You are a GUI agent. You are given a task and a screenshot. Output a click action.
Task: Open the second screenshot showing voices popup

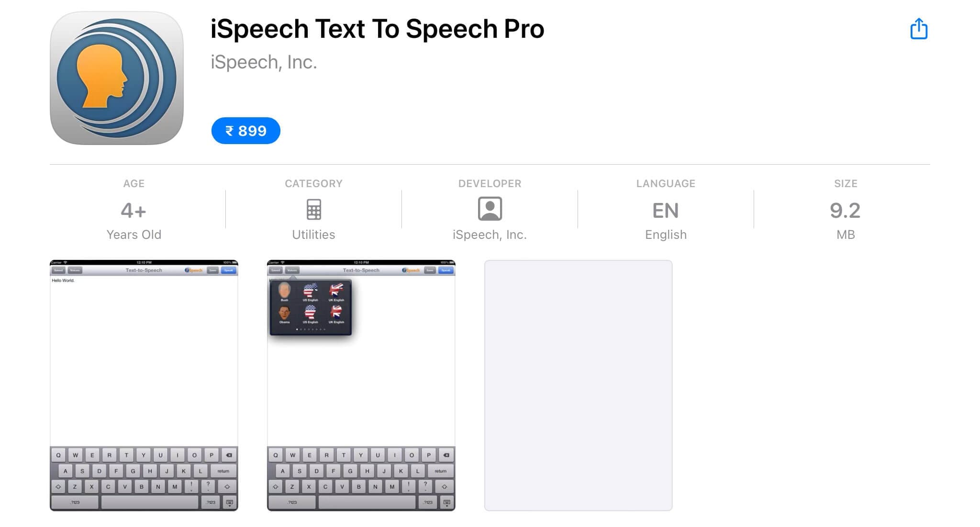click(361, 385)
